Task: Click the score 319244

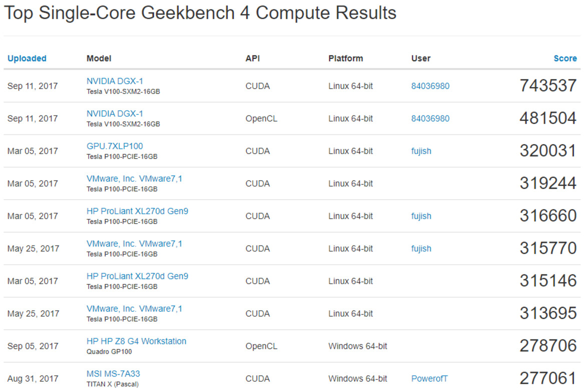Action: point(548,183)
